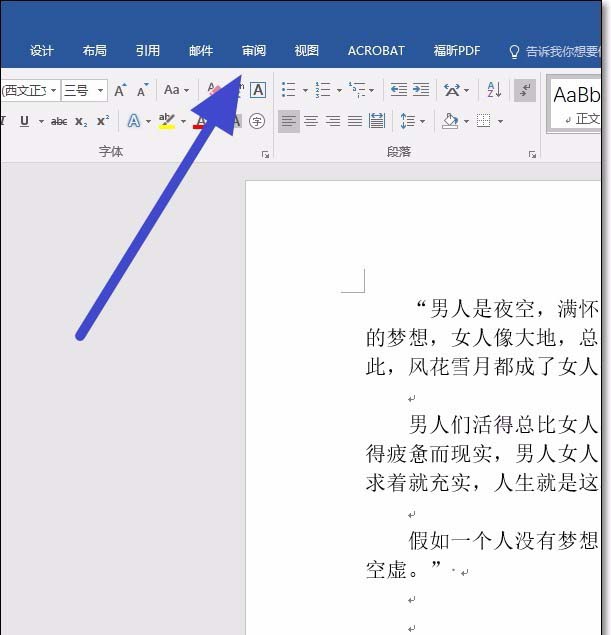This screenshot has height=635, width=611.
Task: Open the shading color dropdown arrow
Action: pyautogui.click(x=466, y=121)
